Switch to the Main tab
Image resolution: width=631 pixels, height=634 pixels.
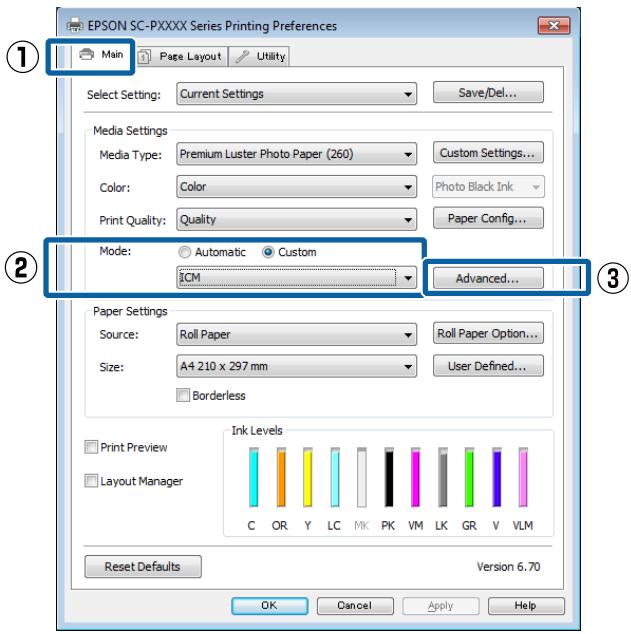[x=101, y=55]
